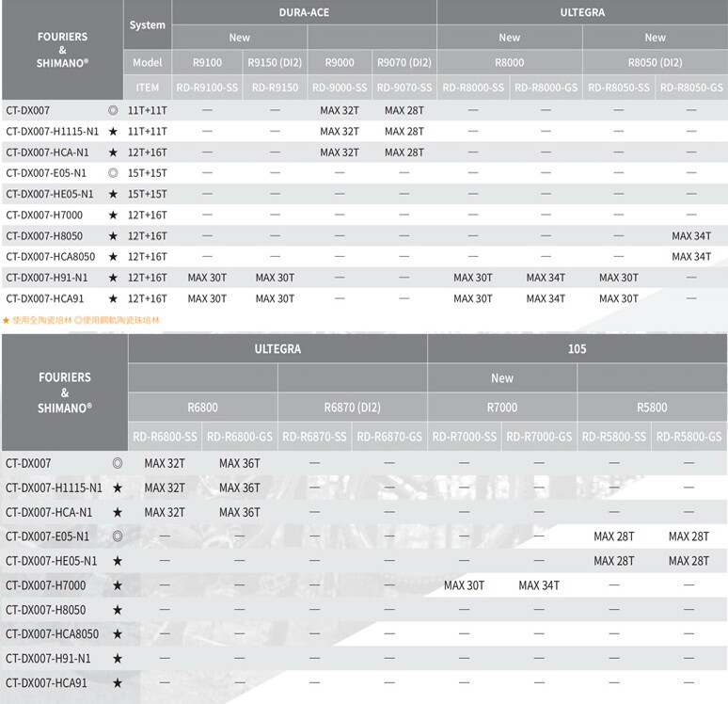728x704 pixels.
Task: Click the RD-R6800-GS item header
Action: point(240,437)
